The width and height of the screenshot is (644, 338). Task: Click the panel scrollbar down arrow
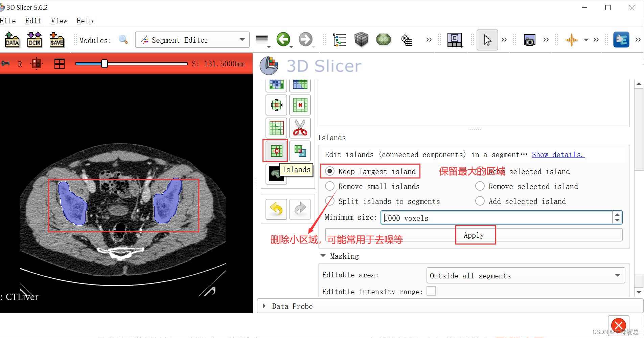tap(639, 292)
